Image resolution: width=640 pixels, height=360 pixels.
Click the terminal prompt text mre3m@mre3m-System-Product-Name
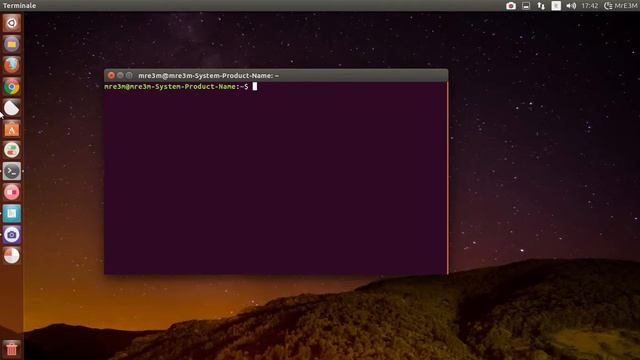(x=170, y=87)
